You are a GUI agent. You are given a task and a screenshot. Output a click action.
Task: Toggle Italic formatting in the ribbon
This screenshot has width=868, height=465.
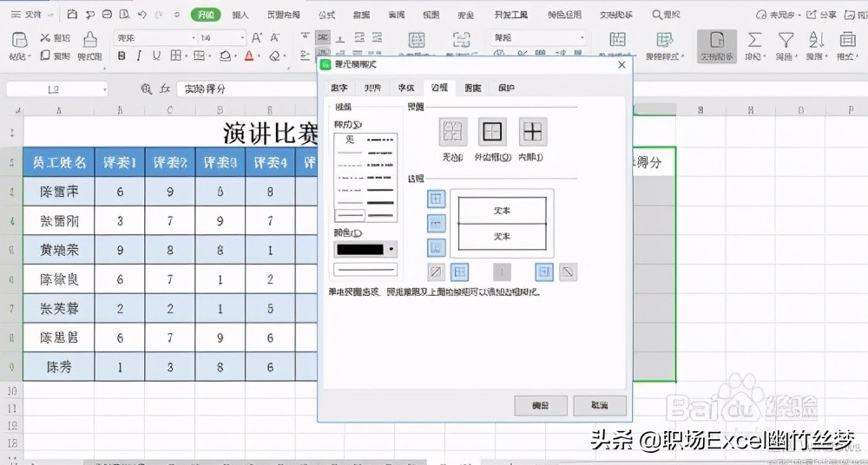point(139,56)
